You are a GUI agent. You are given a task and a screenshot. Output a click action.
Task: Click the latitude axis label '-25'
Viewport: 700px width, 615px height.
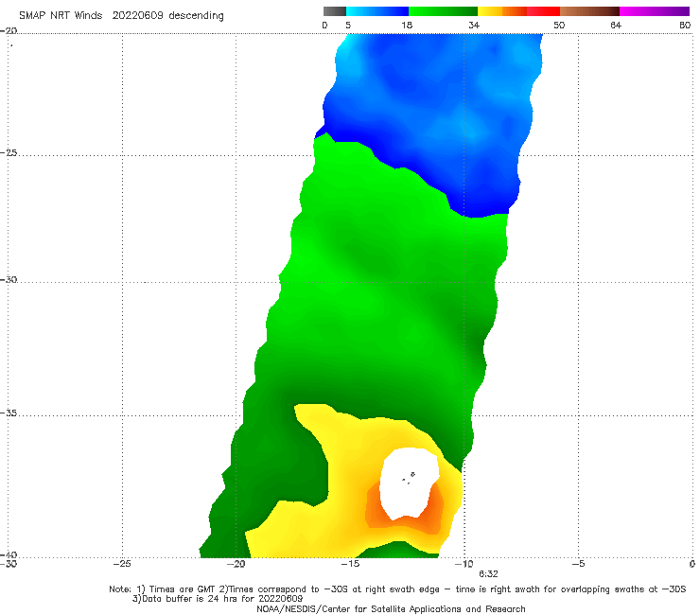9,152
